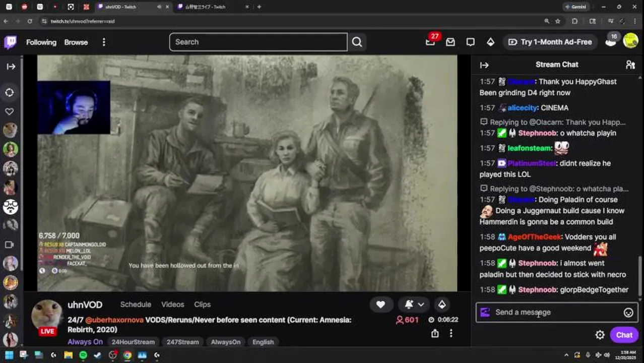Open the top circular icon in the sidebar
This screenshot has height=363, width=644.
click(10, 92)
